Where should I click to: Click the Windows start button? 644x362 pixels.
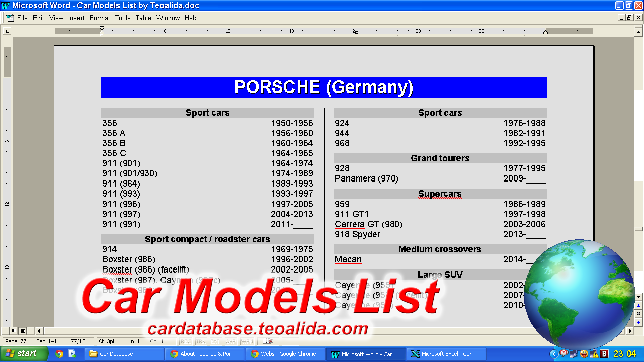[24, 354]
